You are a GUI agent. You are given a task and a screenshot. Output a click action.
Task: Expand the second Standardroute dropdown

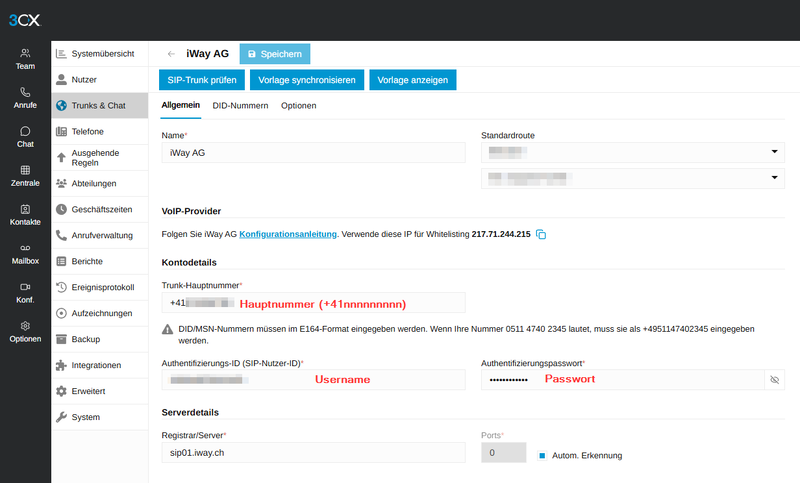point(633,179)
